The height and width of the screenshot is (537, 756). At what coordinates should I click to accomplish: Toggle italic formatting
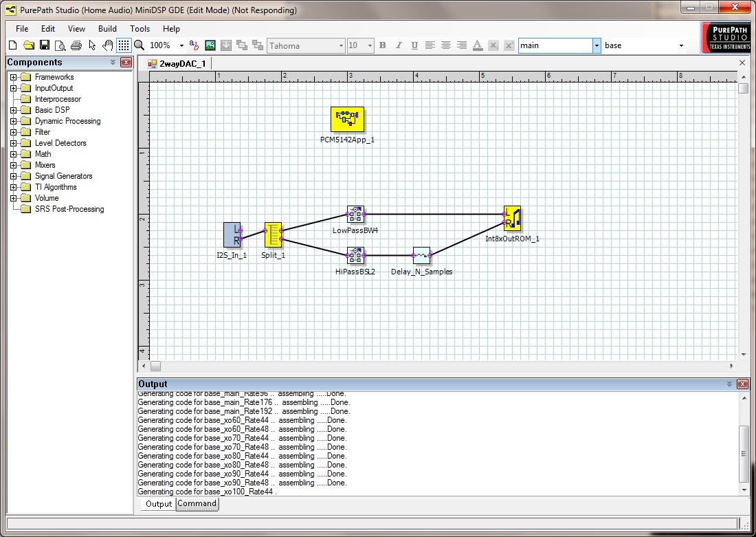pyautogui.click(x=398, y=45)
